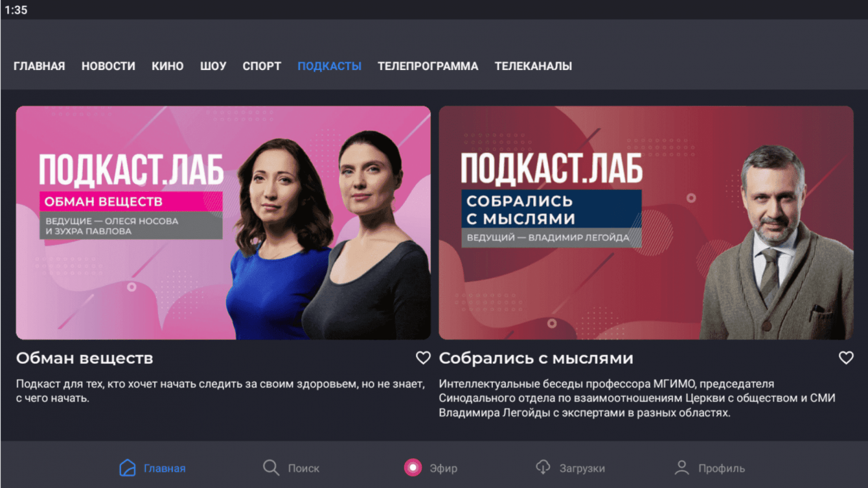The image size is (868, 488).
Task: Tap the pink Эфир live broadcast icon
Action: [x=413, y=467]
